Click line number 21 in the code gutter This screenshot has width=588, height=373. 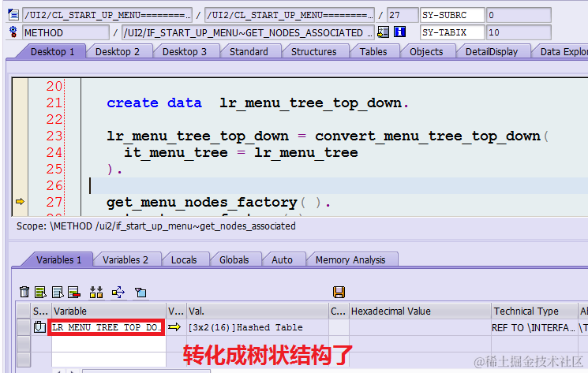point(54,103)
